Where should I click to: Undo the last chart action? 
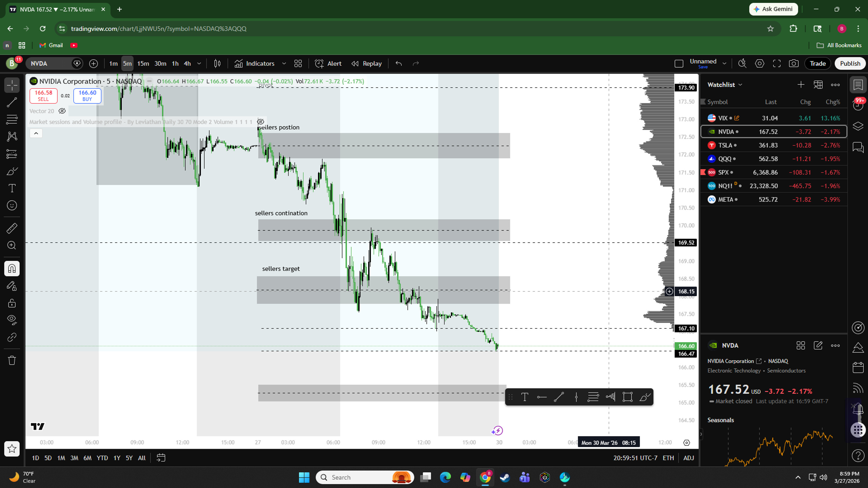(399, 63)
